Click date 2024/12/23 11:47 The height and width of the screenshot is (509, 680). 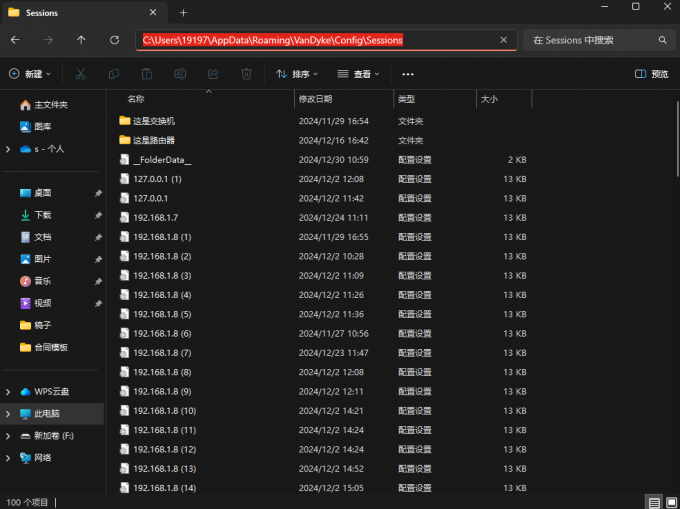(333, 352)
